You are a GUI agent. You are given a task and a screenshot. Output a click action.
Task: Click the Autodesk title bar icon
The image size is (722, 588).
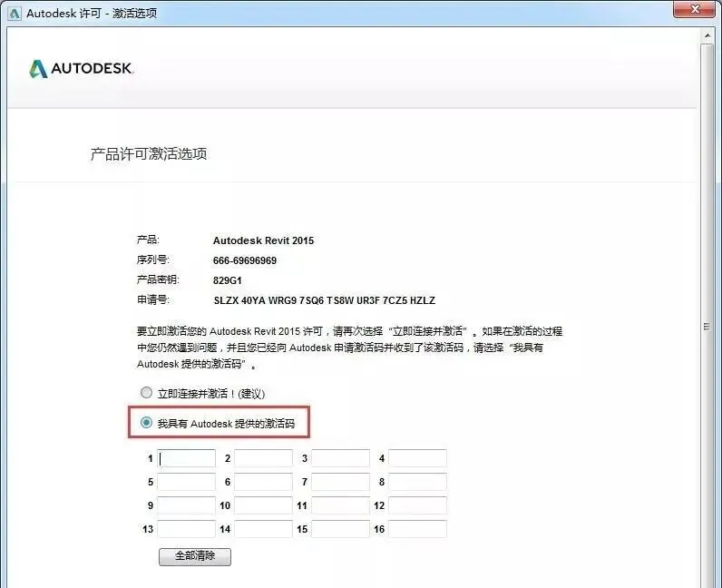[x=15, y=14]
